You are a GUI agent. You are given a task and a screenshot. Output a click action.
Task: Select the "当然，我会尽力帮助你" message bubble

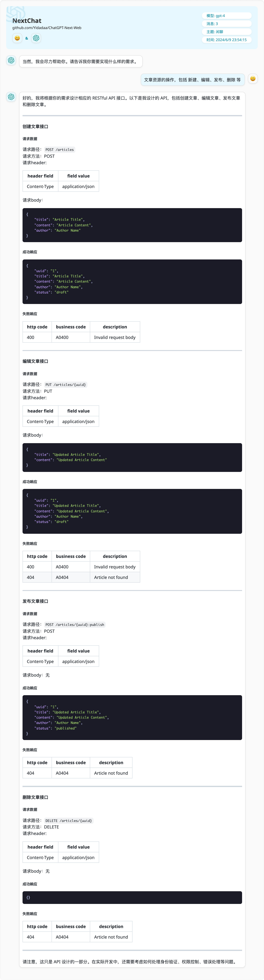click(81, 62)
